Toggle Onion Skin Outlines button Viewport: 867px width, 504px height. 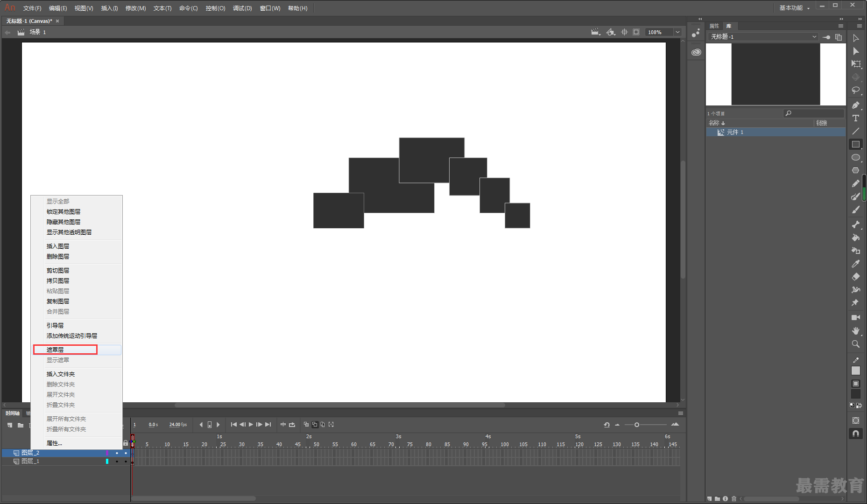click(x=315, y=425)
